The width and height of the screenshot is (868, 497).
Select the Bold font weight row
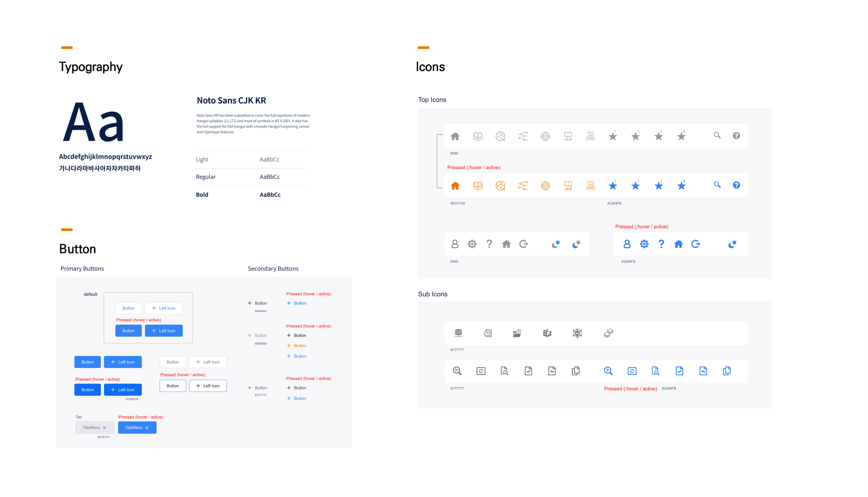pos(251,194)
